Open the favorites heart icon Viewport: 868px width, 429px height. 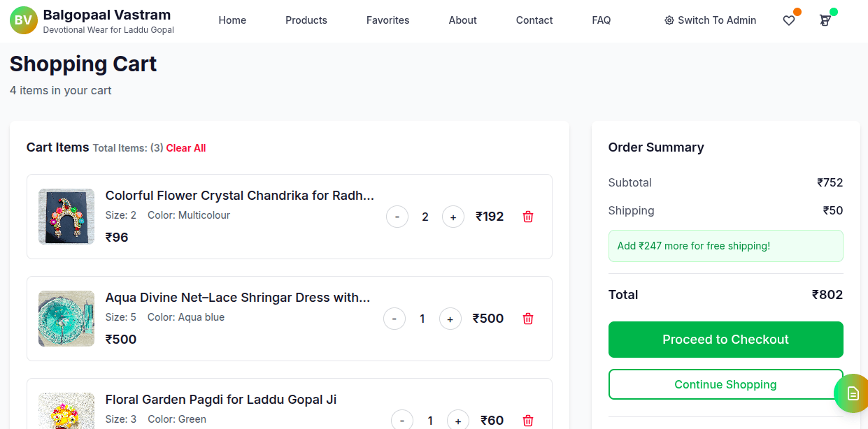click(x=789, y=20)
